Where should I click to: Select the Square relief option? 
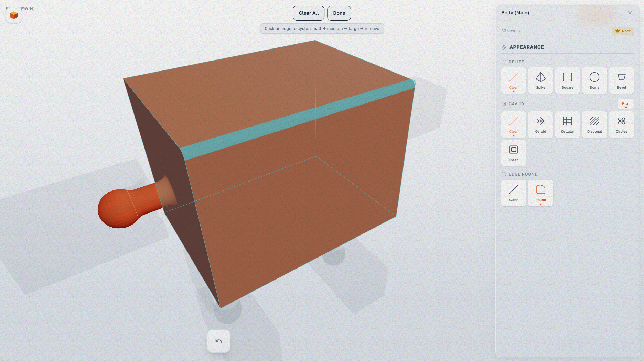coord(567,80)
